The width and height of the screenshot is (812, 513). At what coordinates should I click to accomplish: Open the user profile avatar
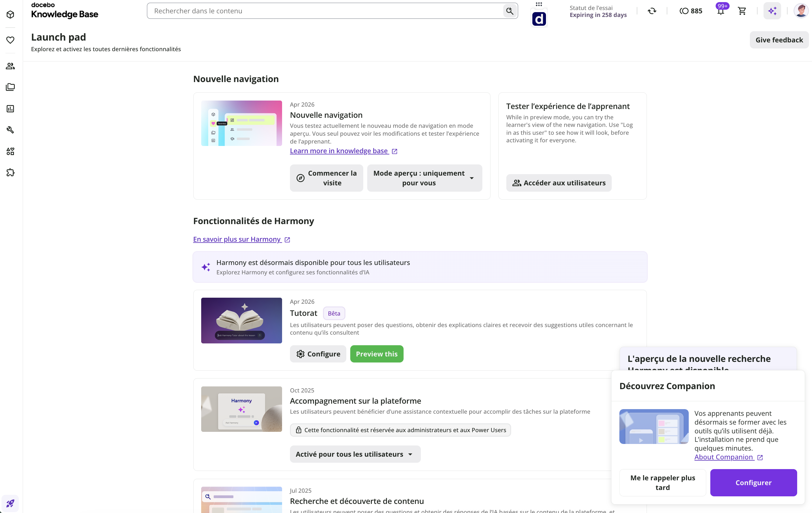800,11
